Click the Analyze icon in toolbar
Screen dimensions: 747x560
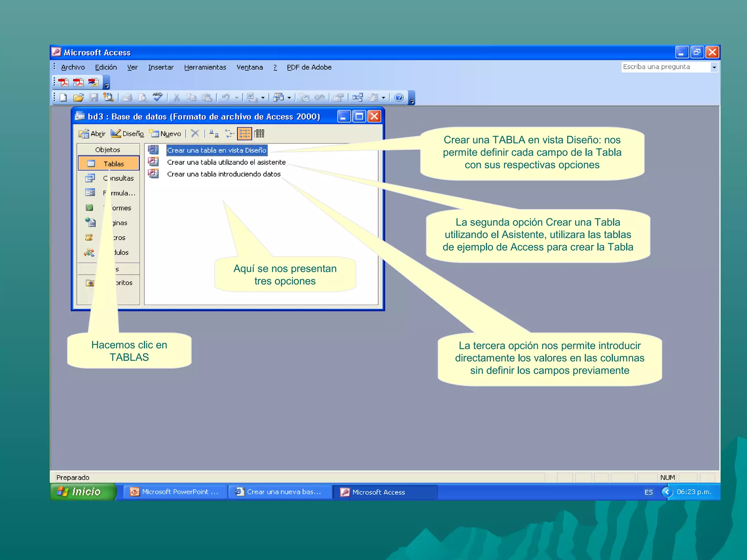pyautogui.click(x=279, y=97)
